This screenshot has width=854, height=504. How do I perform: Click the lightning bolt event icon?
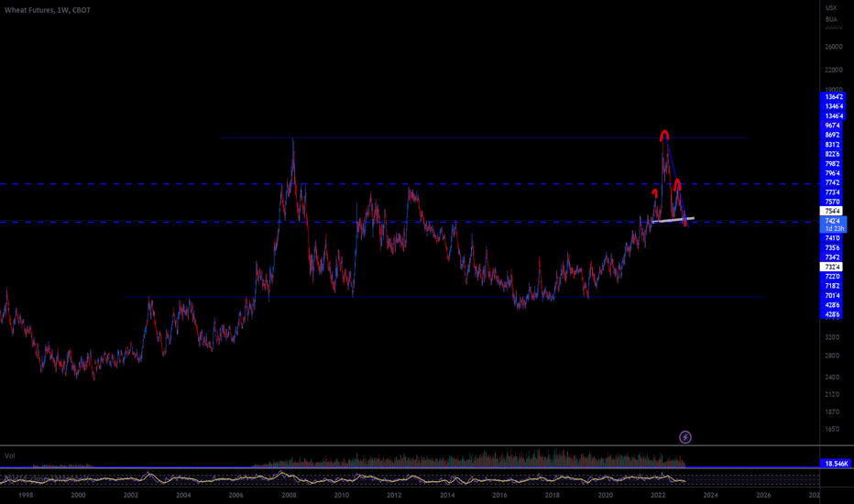point(685,437)
